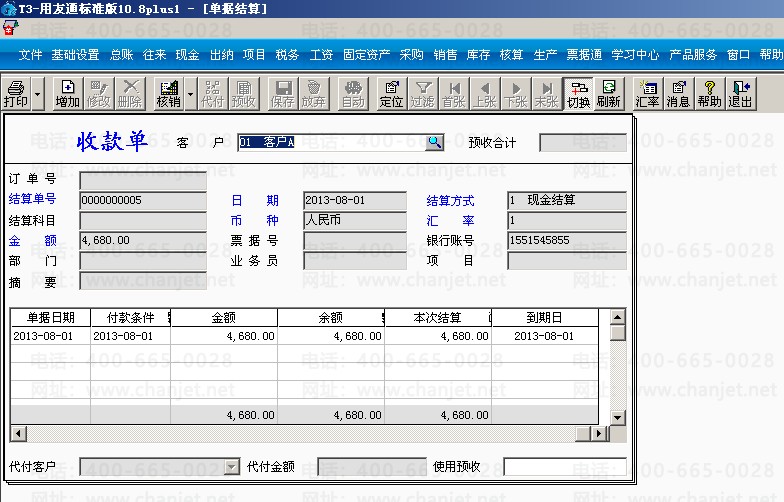Open the 票据通 menu
Image resolution: width=784 pixels, height=502 pixels.
click(x=584, y=54)
